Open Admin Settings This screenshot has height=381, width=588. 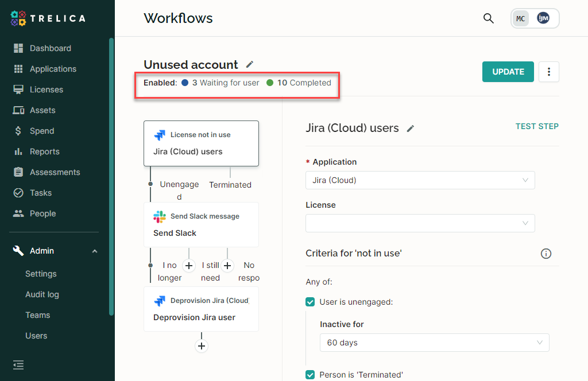click(x=41, y=274)
